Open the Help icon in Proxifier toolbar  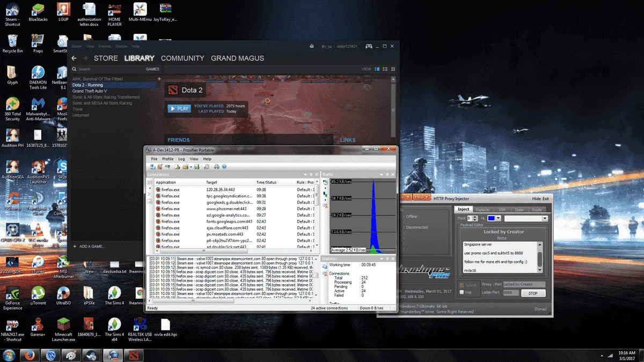224,167
